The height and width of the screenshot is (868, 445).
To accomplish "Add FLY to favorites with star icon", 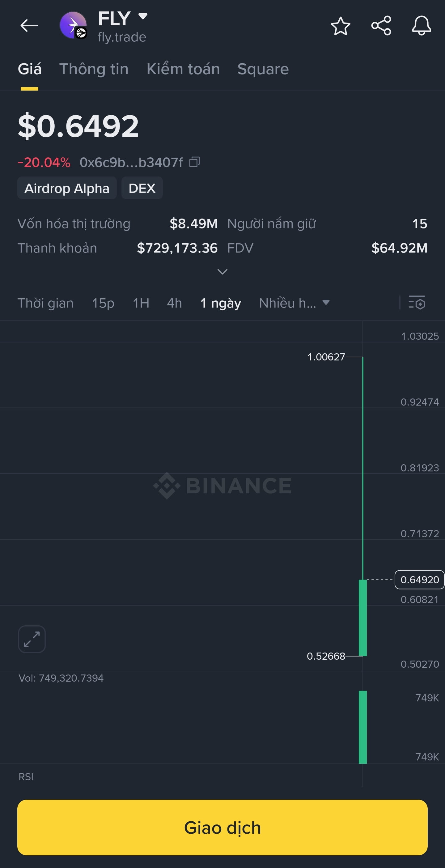I will pyautogui.click(x=341, y=26).
